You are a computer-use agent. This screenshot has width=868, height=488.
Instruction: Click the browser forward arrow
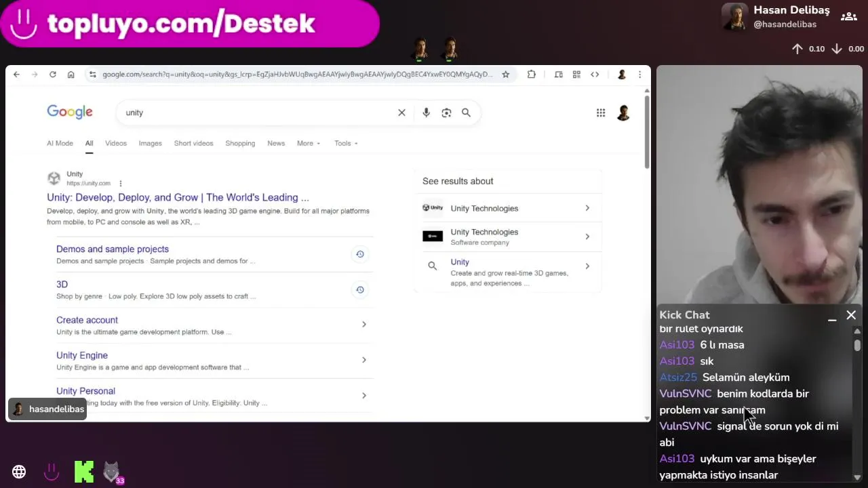click(x=35, y=75)
